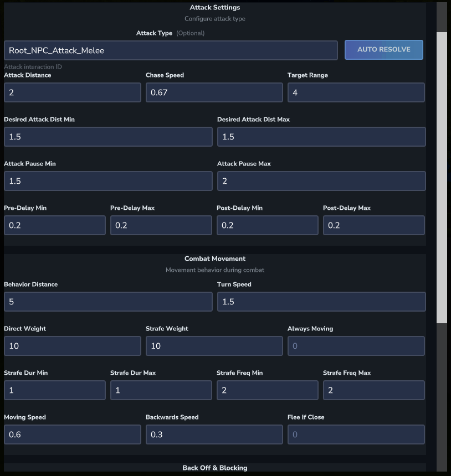Edit the Turn Speed value
This screenshot has width=451, height=476.
tap(321, 302)
